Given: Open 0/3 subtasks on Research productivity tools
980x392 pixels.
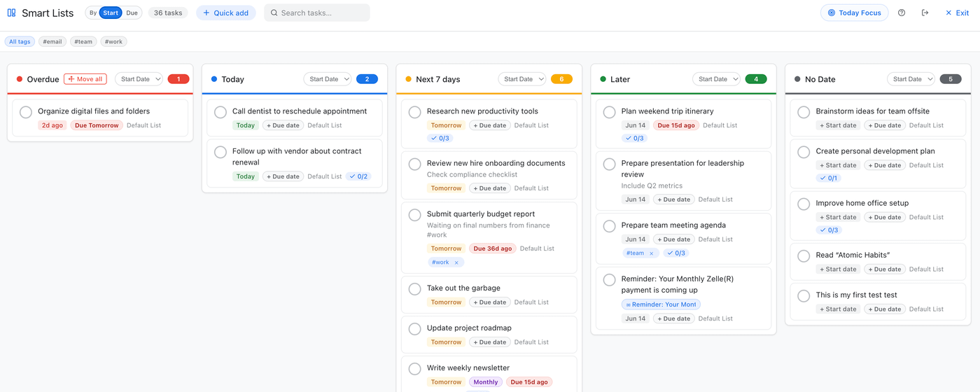Looking at the screenshot, I should [440, 138].
